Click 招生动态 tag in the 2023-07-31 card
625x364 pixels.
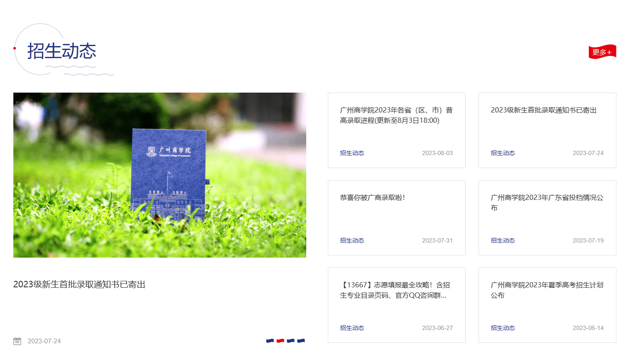pyautogui.click(x=352, y=240)
